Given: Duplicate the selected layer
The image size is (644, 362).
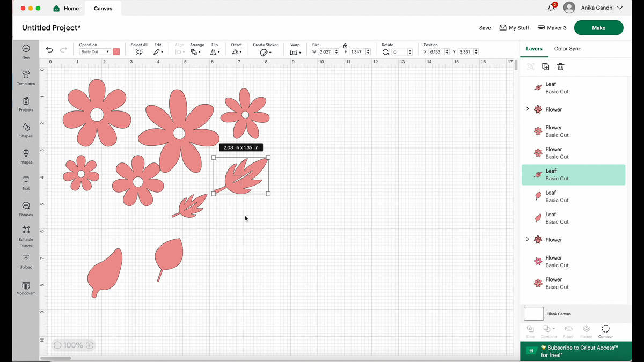Looking at the screenshot, I should click(x=545, y=67).
